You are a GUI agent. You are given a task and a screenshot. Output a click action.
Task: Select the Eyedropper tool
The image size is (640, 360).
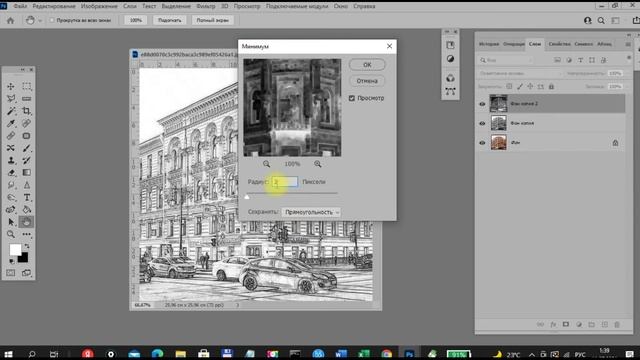point(11,123)
